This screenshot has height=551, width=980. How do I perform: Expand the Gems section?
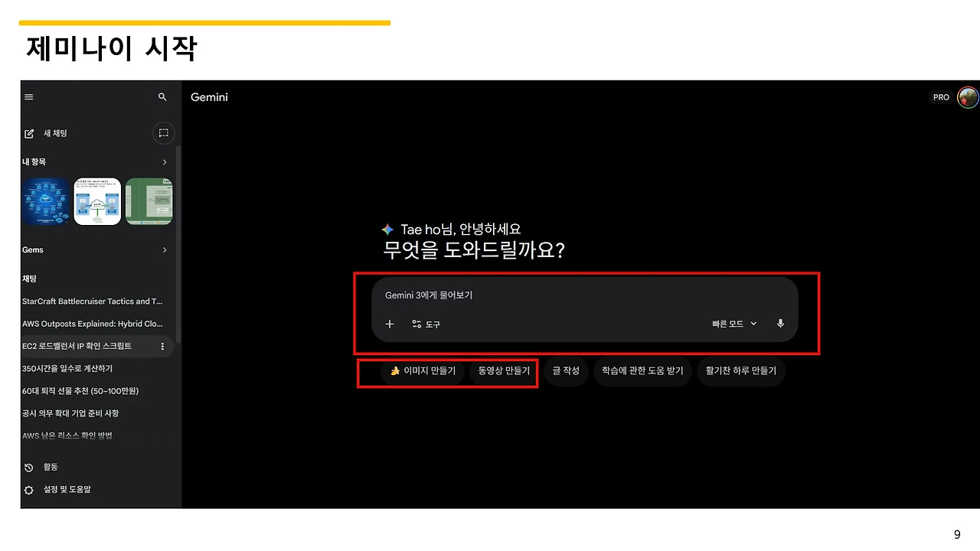click(x=164, y=249)
